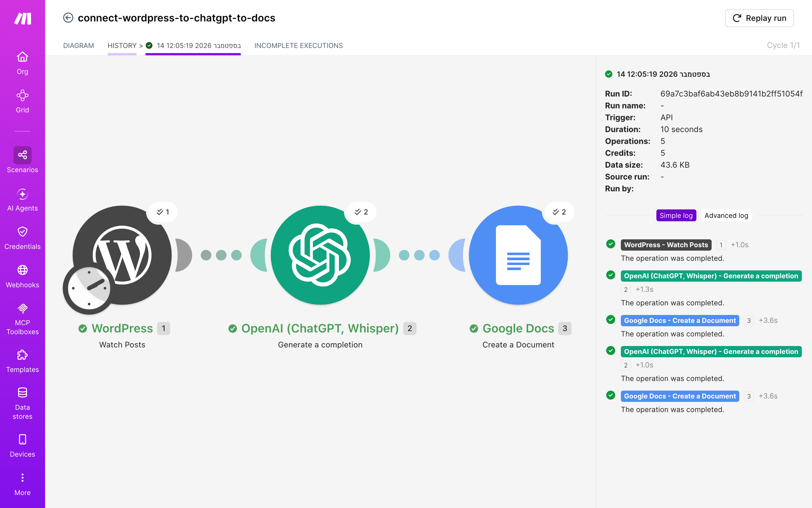The width and height of the screenshot is (812, 508).
Task: Click the Make logo in sidebar
Action: tap(23, 18)
